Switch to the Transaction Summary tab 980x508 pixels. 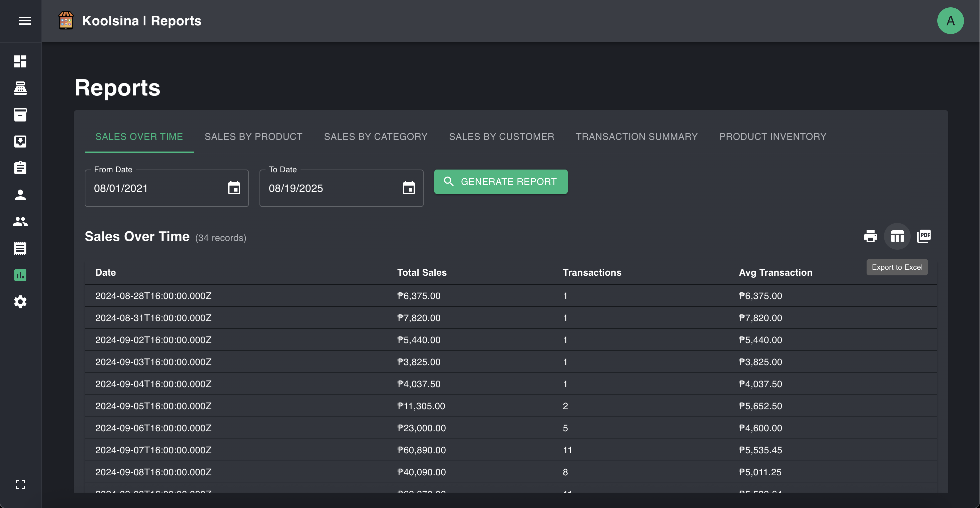(636, 136)
